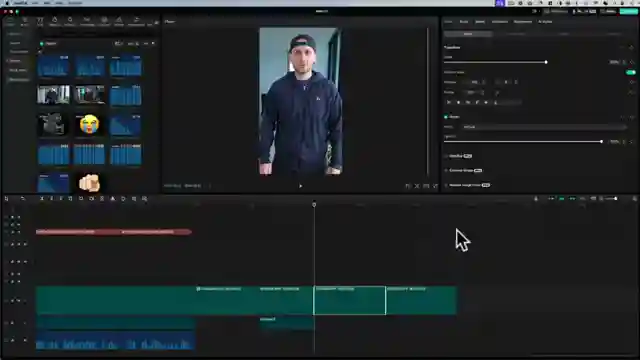640x360 pixels.
Task: Click the microphone icon at timeline toolbar right
Action: (x=536, y=199)
